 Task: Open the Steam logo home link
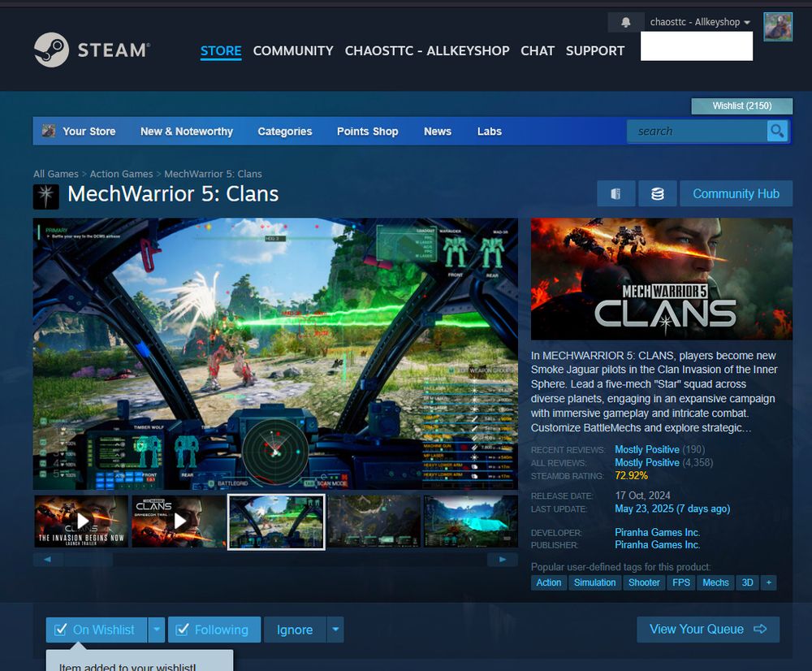93,50
